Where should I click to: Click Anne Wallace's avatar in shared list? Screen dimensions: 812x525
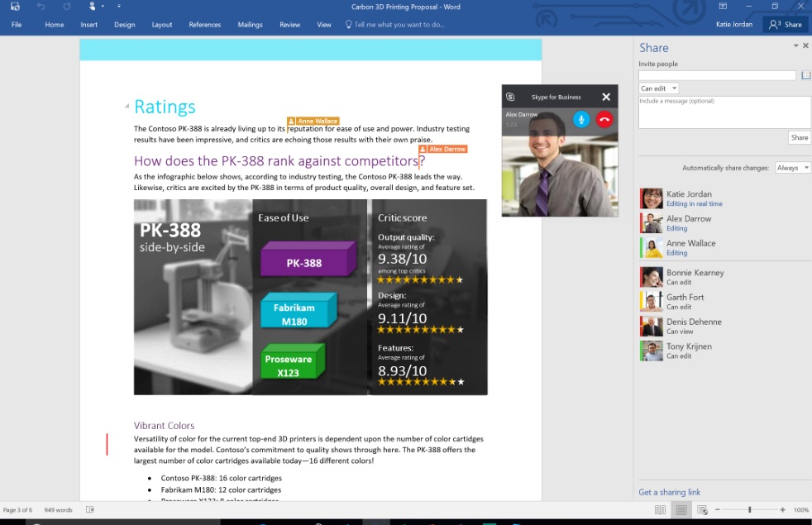click(x=652, y=247)
